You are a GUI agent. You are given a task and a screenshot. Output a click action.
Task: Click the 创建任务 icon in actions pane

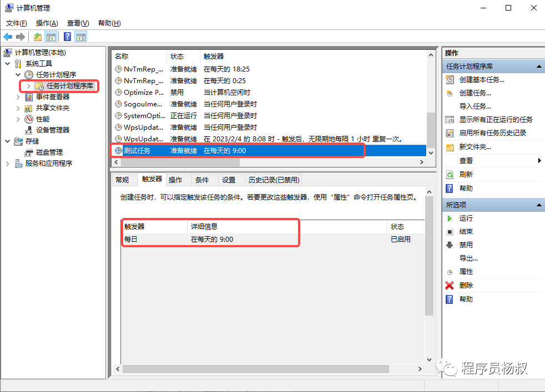[450, 93]
